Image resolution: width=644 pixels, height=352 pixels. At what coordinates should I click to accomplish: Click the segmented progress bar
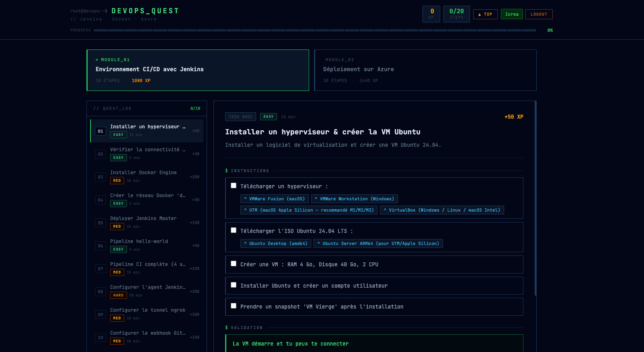click(315, 30)
